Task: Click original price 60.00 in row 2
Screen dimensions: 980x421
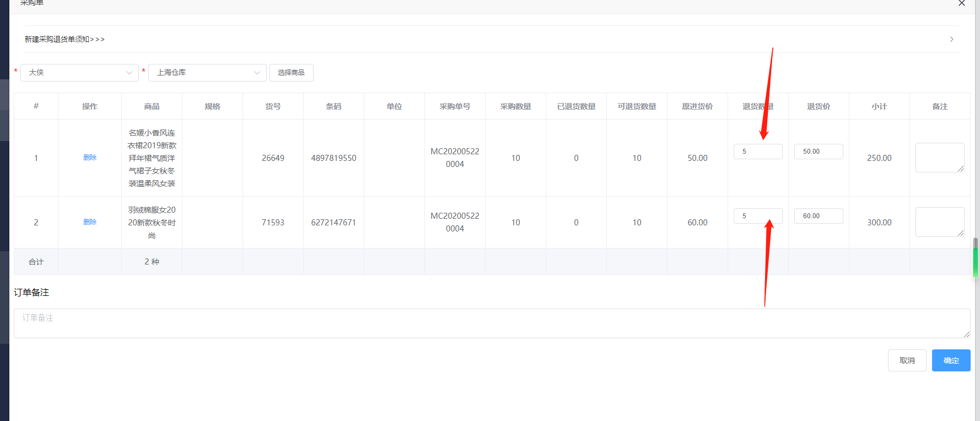Action: click(x=697, y=223)
